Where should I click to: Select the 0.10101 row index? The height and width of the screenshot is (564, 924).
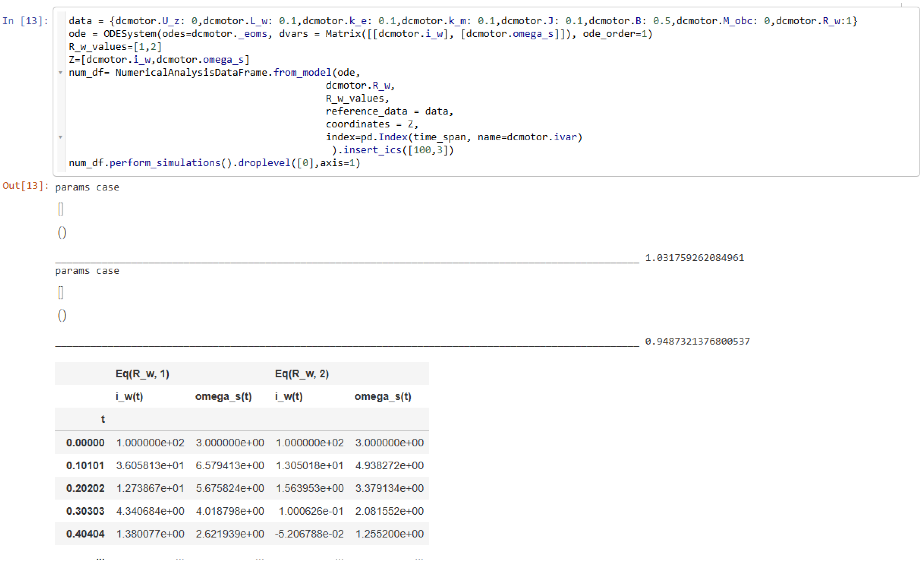pos(85,465)
